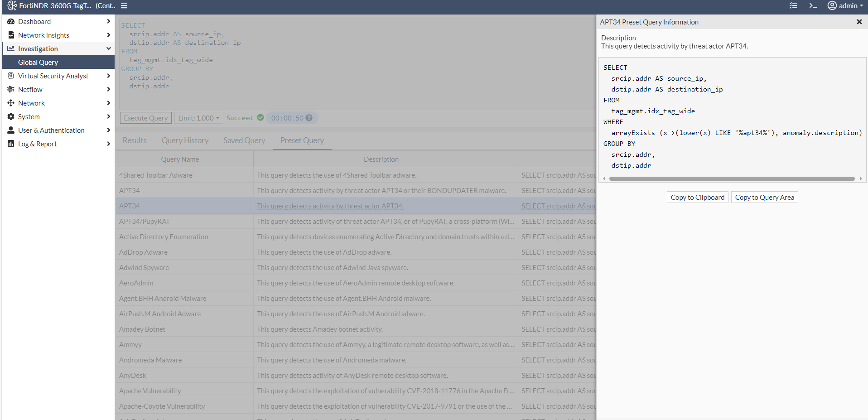Select the Network Insights icon
This screenshot has width=868, height=420.
click(10, 35)
